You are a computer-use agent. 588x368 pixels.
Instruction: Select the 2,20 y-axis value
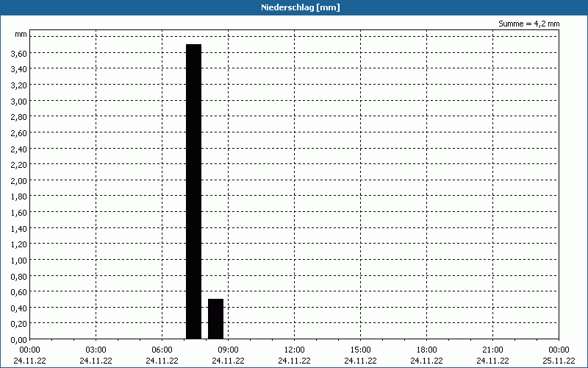tap(19, 165)
